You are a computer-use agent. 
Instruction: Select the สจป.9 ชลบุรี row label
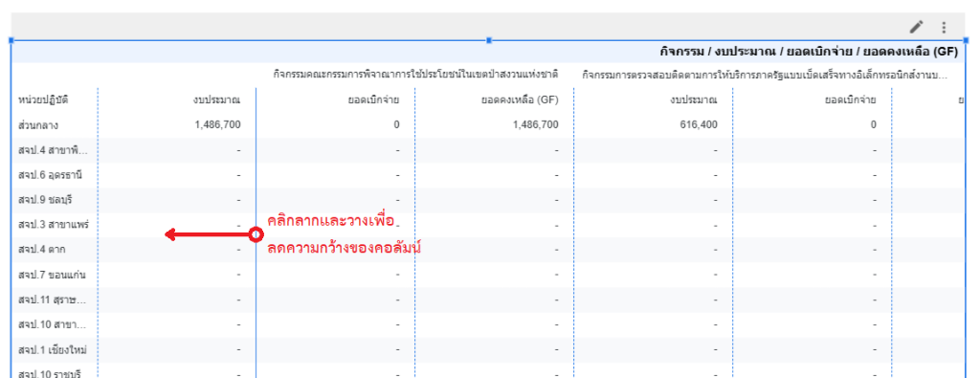click(45, 200)
